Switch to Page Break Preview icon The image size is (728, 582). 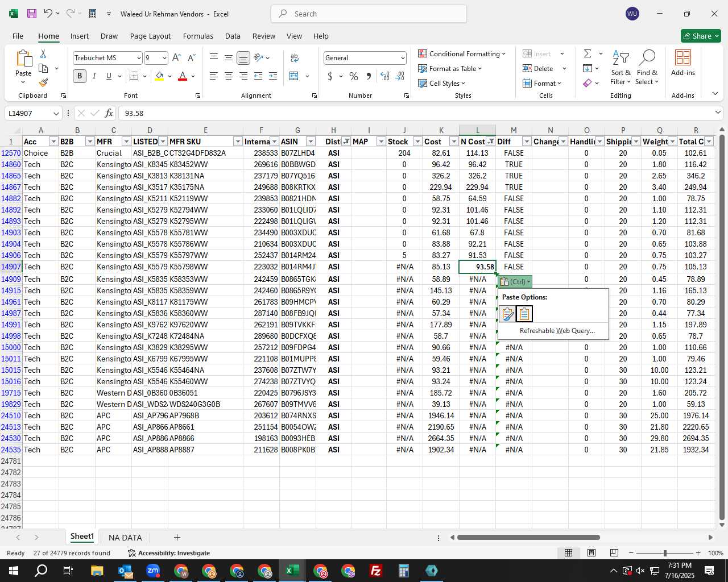614,553
